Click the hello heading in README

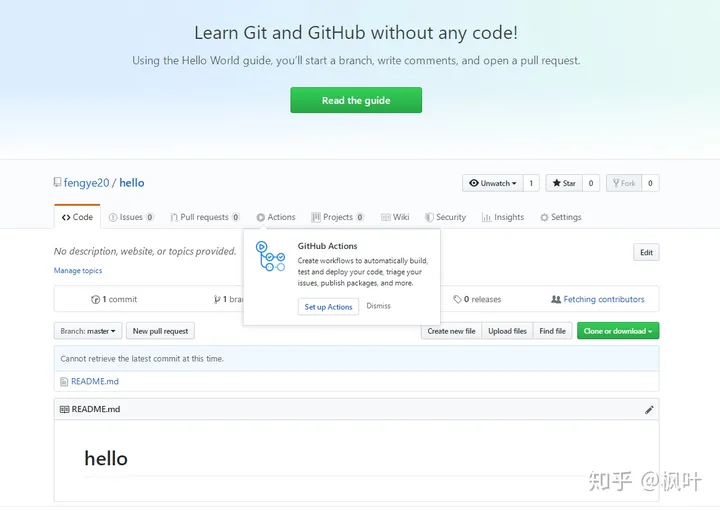pyautogui.click(x=106, y=459)
